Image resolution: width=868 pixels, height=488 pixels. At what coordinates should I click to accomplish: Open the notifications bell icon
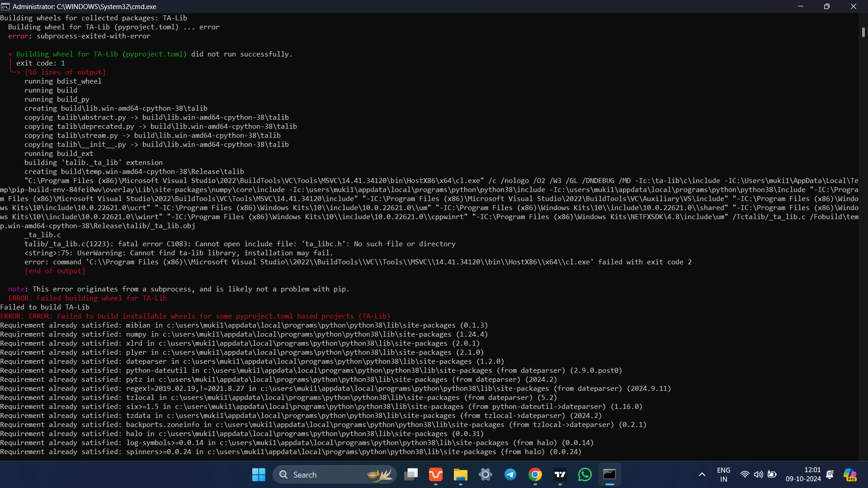[x=830, y=474]
